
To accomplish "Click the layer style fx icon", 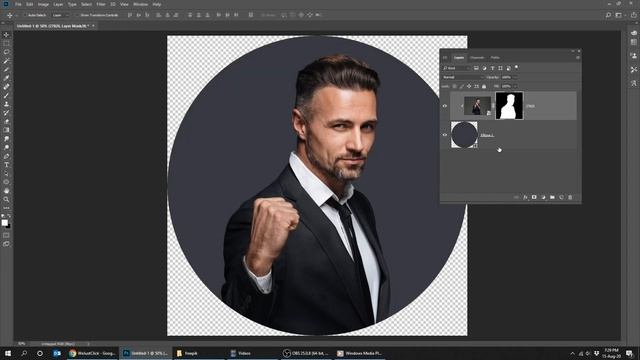I will [x=525, y=198].
